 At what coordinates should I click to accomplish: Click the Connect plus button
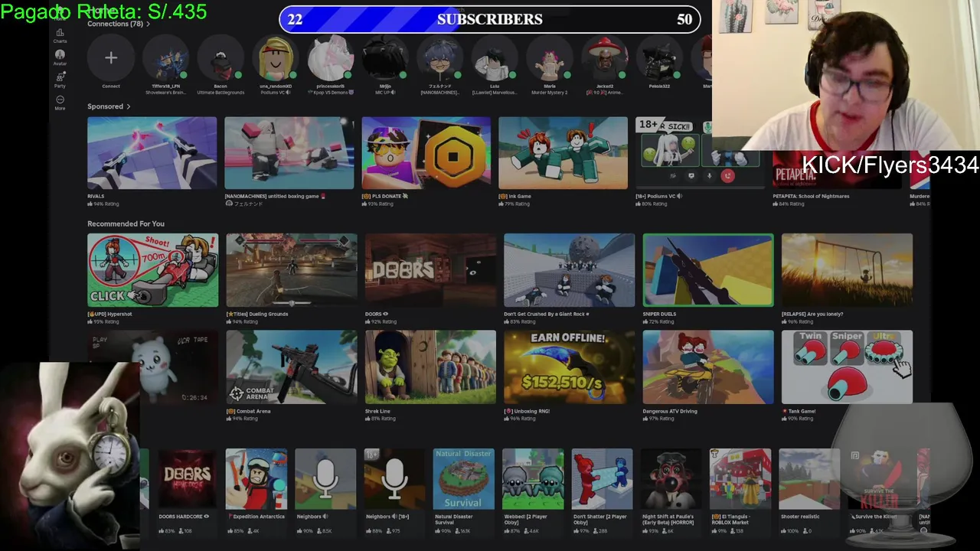pyautogui.click(x=111, y=58)
